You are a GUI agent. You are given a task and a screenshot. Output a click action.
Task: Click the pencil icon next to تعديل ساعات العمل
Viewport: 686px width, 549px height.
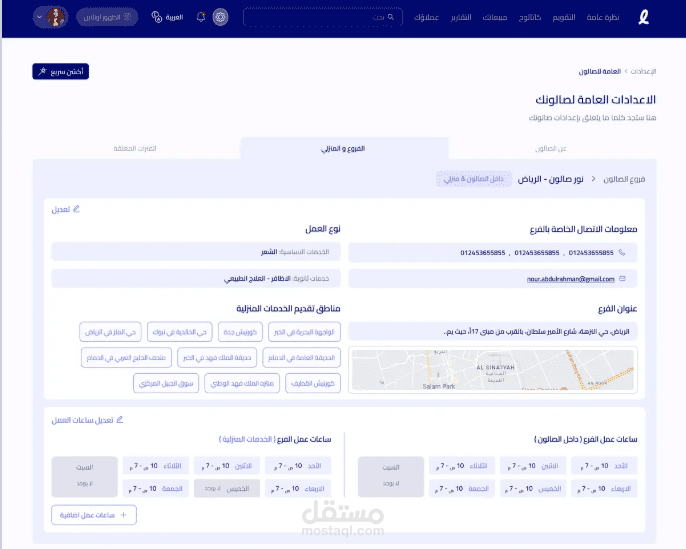click(x=120, y=420)
